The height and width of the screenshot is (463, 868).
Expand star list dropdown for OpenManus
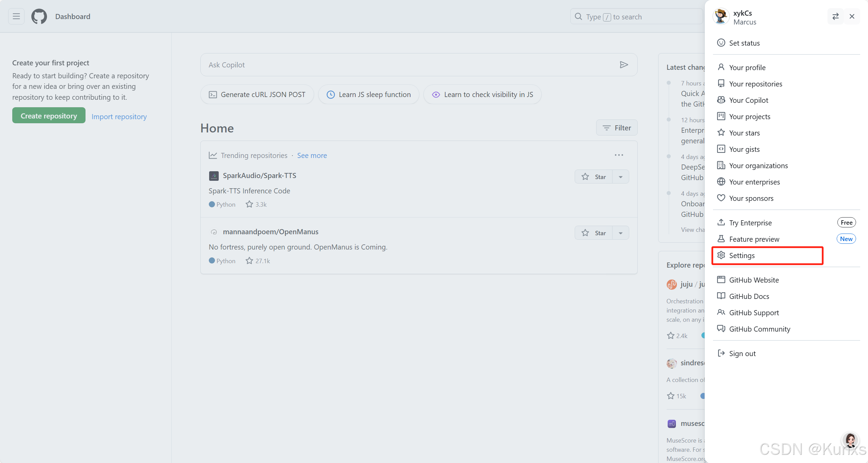click(621, 233)
